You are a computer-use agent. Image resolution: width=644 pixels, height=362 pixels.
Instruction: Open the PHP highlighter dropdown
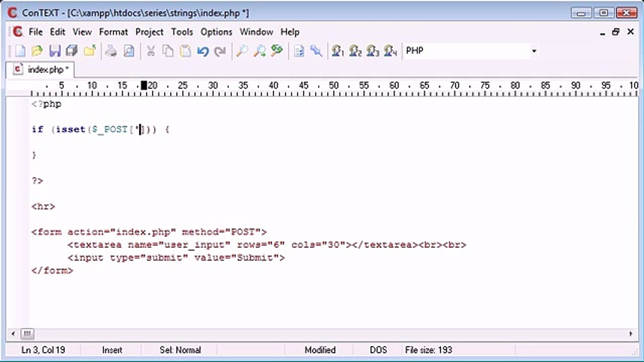pos(534,51)
